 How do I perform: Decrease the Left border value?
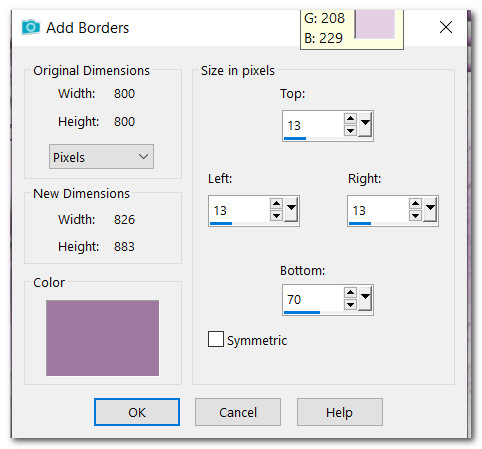(276, 216)
